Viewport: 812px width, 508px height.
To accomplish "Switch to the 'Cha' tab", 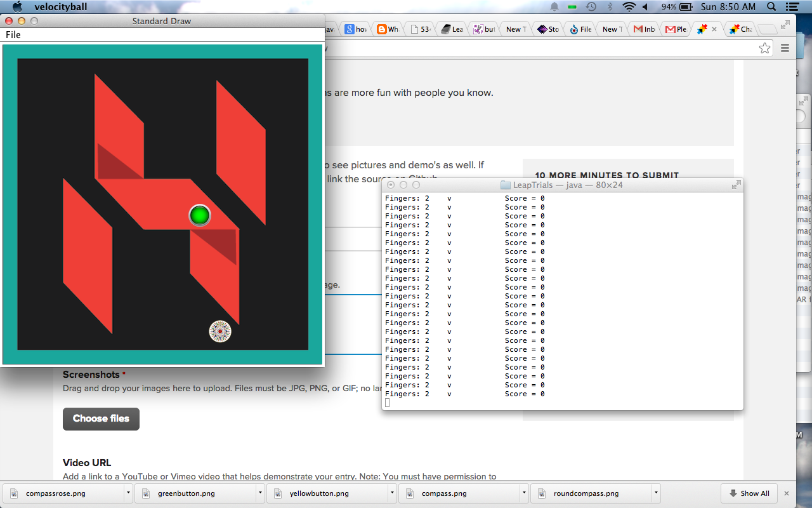I will (741, 29).
